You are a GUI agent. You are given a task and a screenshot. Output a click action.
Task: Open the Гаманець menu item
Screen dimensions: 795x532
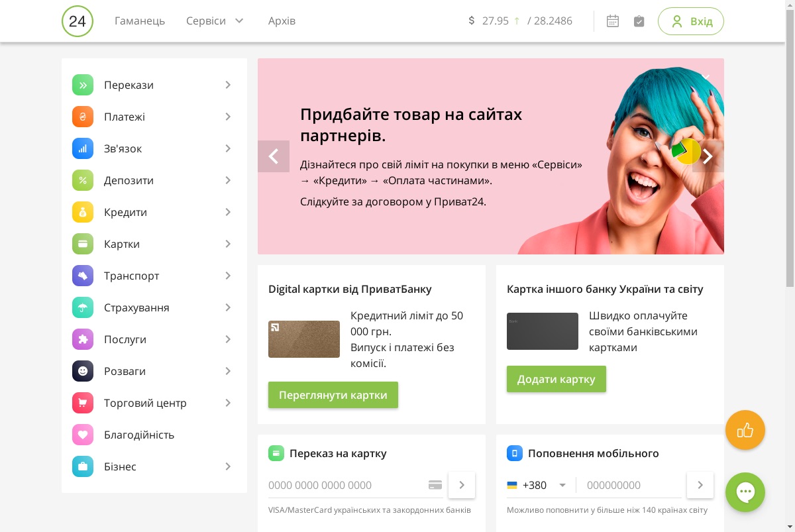pyautogui.click(x=140, y=21)
